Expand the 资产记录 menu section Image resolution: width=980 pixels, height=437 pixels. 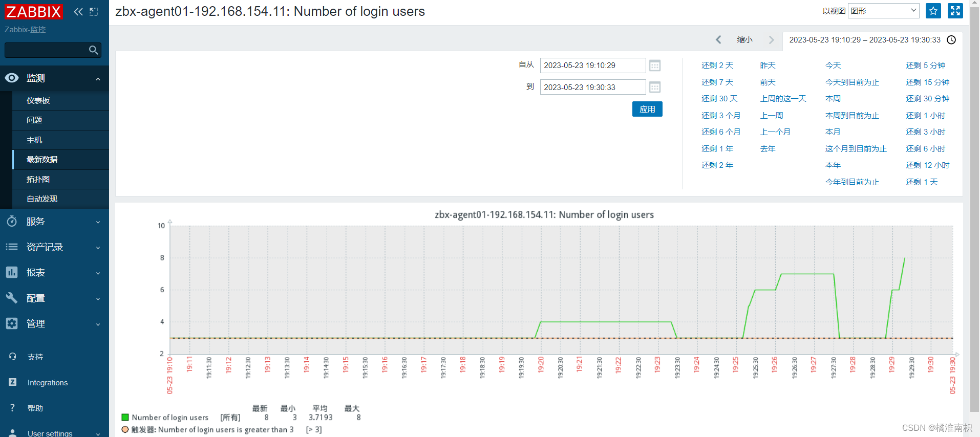click(x=98, y=248)
